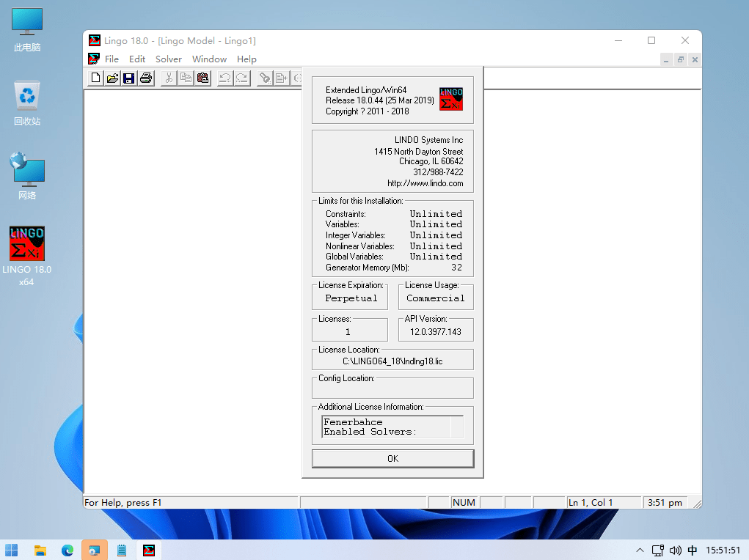Click the New document toolbar icon

(x=95, y=78)
